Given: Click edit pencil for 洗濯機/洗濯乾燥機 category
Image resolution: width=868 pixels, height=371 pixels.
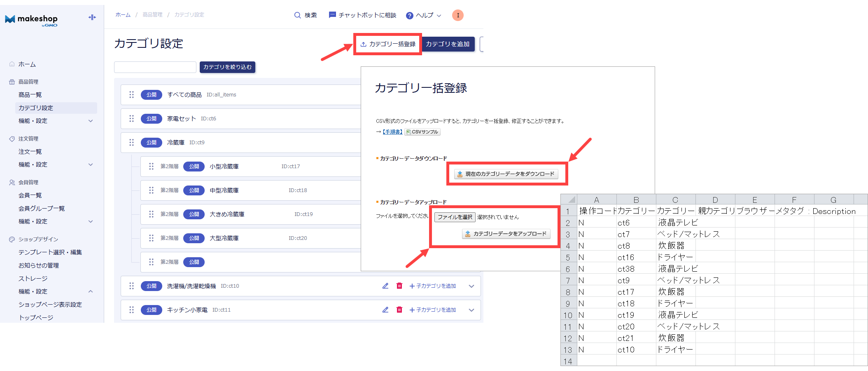Looking at the screenshot, I should pyautogui.click(x=385, y=286).
